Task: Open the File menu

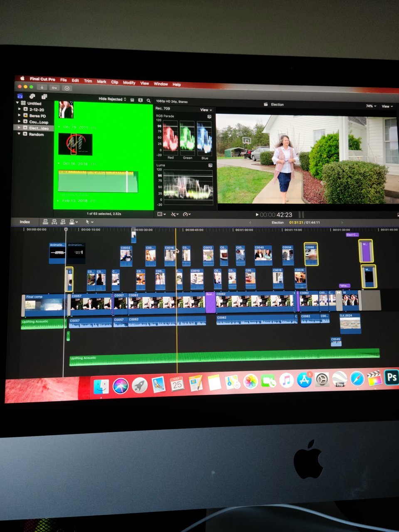Action: coord(63,80)
